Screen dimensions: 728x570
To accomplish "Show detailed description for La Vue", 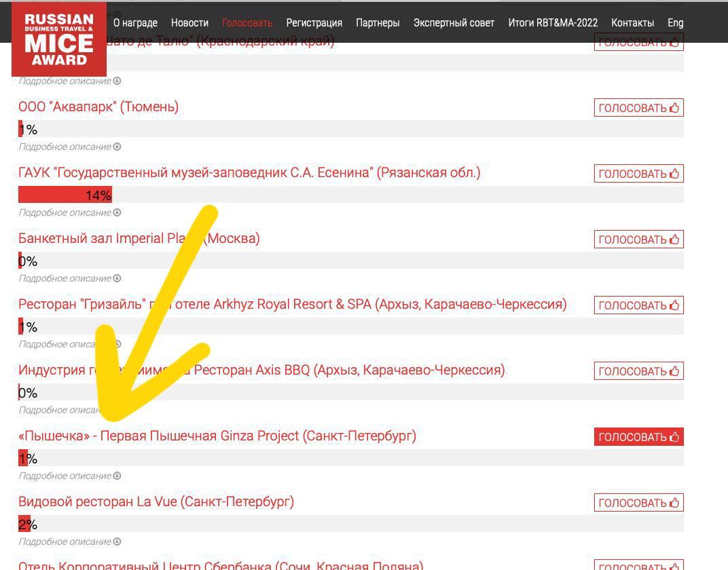I will pos(70,542).
